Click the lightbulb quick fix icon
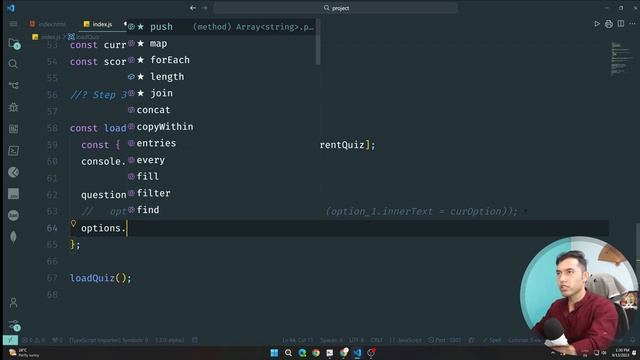The image size is (640, 360). point(73,224)
